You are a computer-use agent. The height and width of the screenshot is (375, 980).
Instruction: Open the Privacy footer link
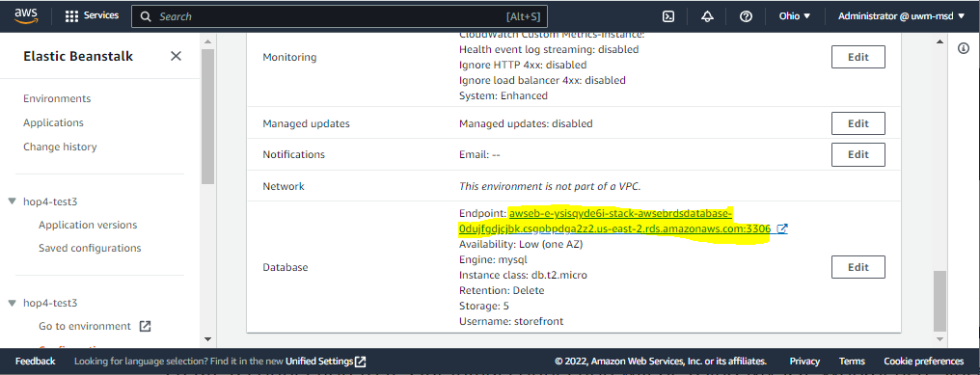[804, 362]
